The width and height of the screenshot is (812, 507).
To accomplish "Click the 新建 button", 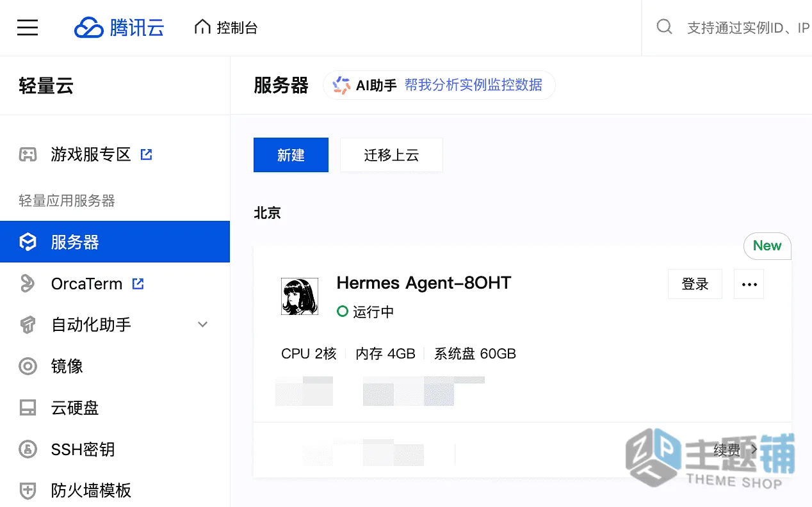I will click(x=291, y=155).
